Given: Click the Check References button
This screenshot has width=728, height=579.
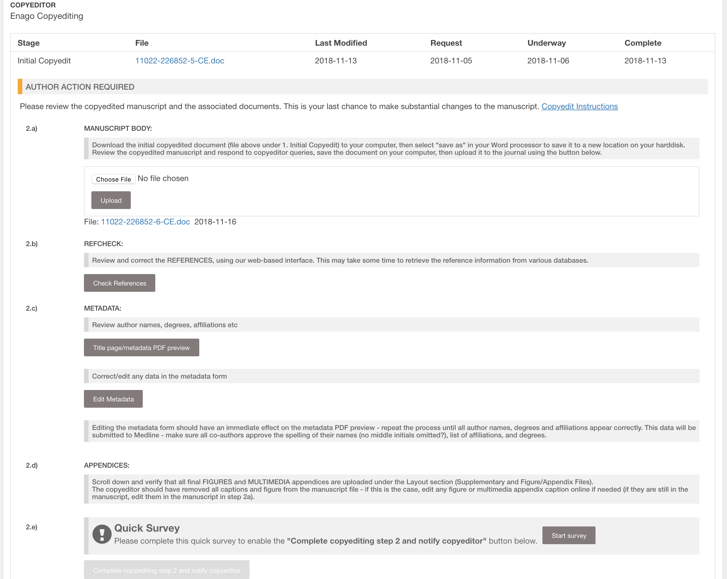Looking at the screenshot, I should tap(120, 283).
